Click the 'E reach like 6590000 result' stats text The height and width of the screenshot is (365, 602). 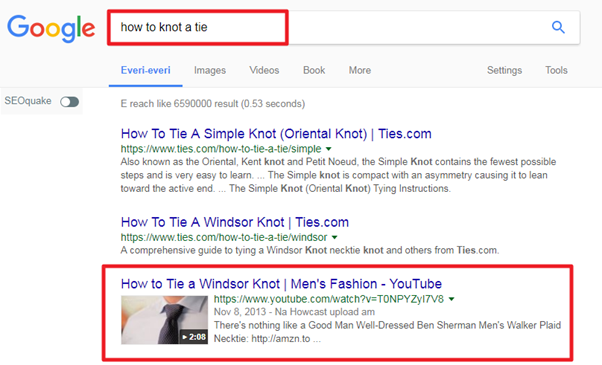213,104
